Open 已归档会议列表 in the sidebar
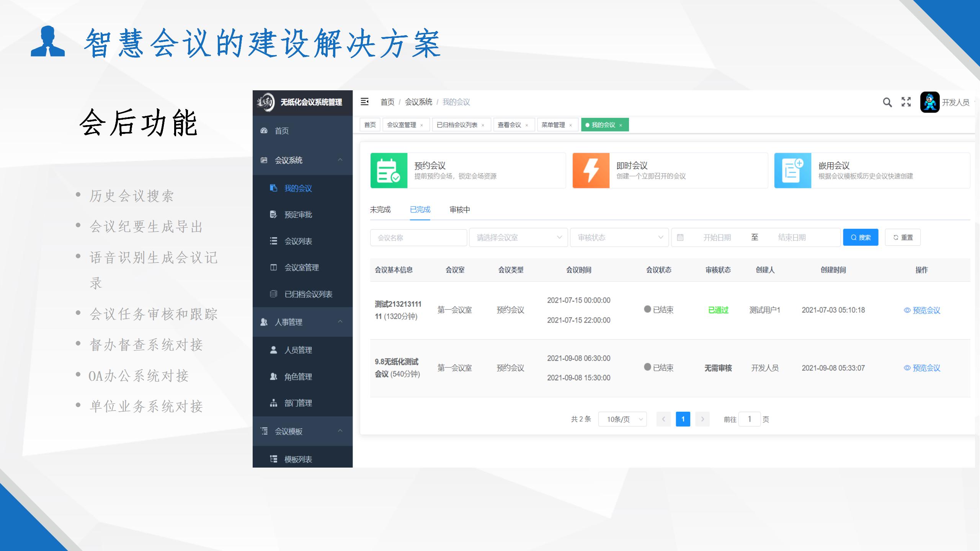The height and width of the screenshot is (551, 980). point(308,294)
